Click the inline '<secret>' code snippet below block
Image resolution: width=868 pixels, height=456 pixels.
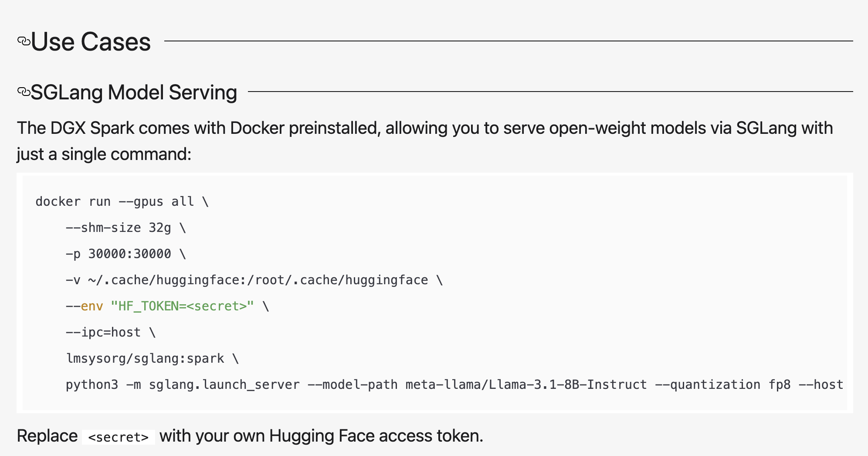pyautogui.click(x=119, y=437)
